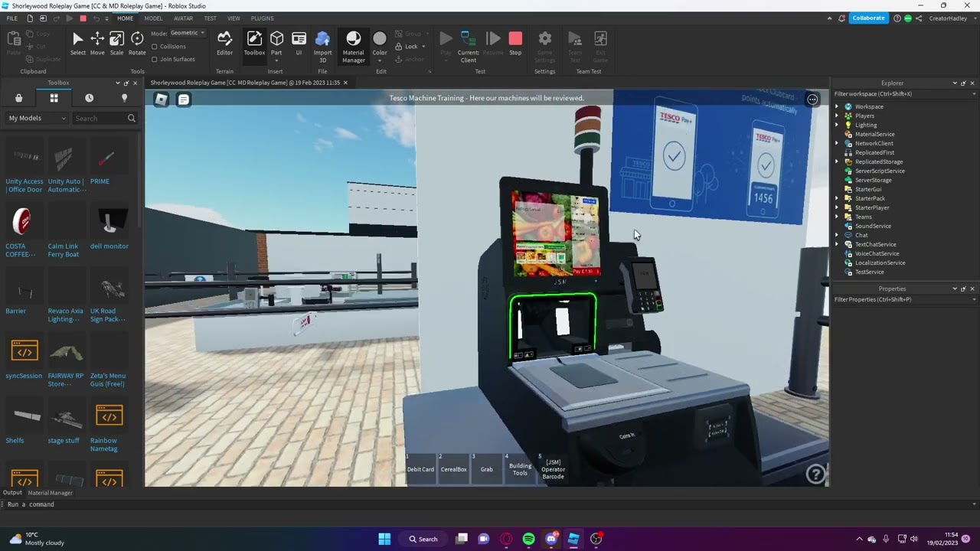Expand the Teams node in Explorer

tap(836, 217)
